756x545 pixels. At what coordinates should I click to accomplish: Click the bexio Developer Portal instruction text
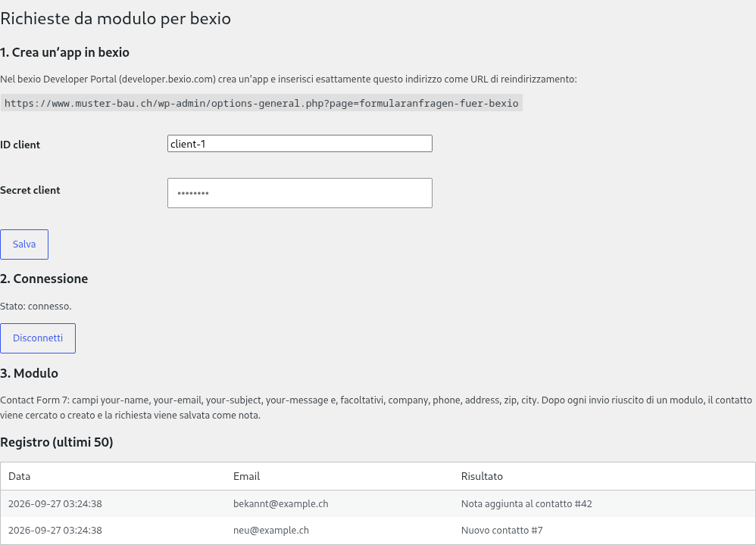[289, 79]
